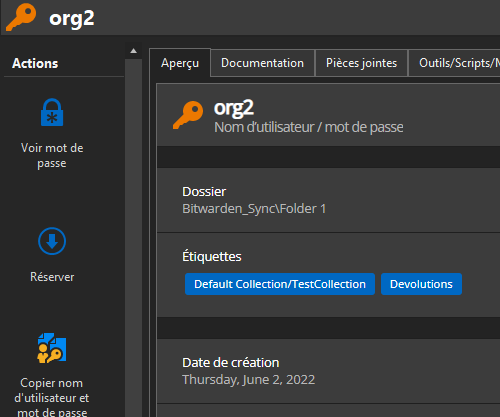Image resolution: width=500 pixels, height=417 pixels.
Task: Click the org2 entry name in Aperçu
Action: pyautogui.click(x=234, y=109)
